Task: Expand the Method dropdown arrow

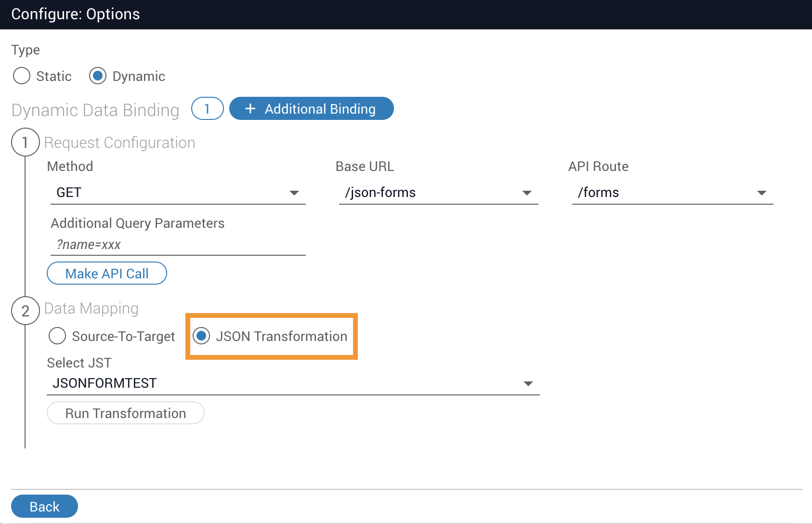Action: [x=294, y=193]
